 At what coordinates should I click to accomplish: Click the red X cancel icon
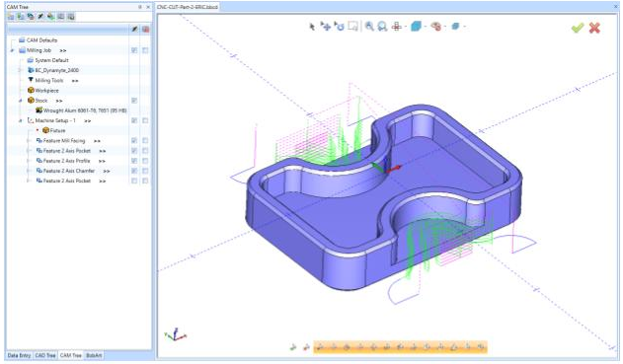pos(594,28)
